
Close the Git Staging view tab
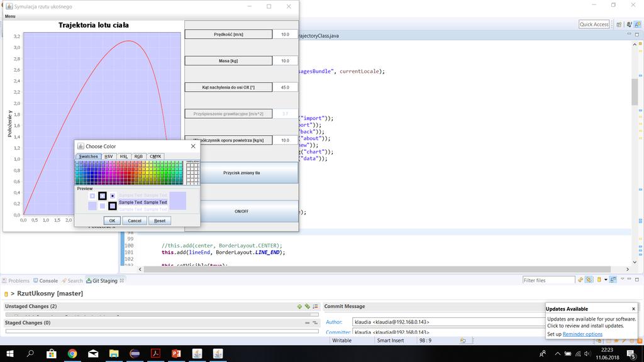coord(121,281)
